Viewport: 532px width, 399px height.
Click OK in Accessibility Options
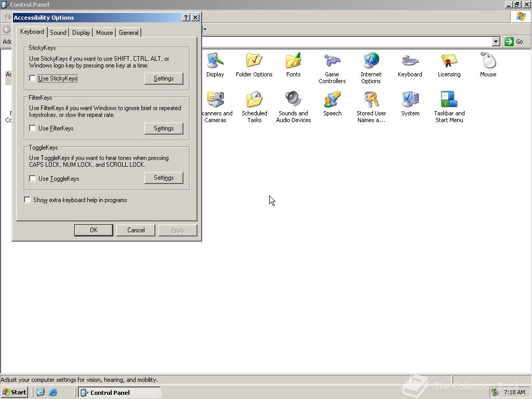coord(94,230)
